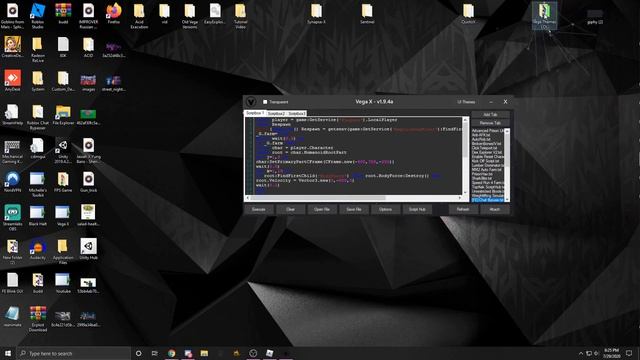Select the Vega X desktop shortcut

(63, 216)
